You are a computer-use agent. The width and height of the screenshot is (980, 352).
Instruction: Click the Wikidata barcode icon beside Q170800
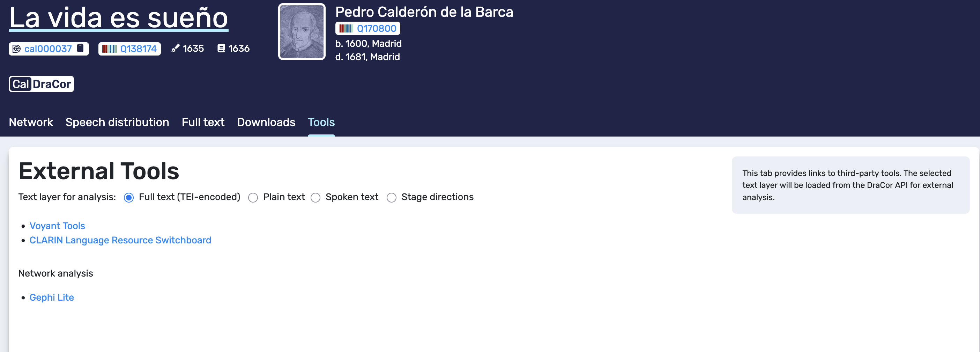click(346, 29)
